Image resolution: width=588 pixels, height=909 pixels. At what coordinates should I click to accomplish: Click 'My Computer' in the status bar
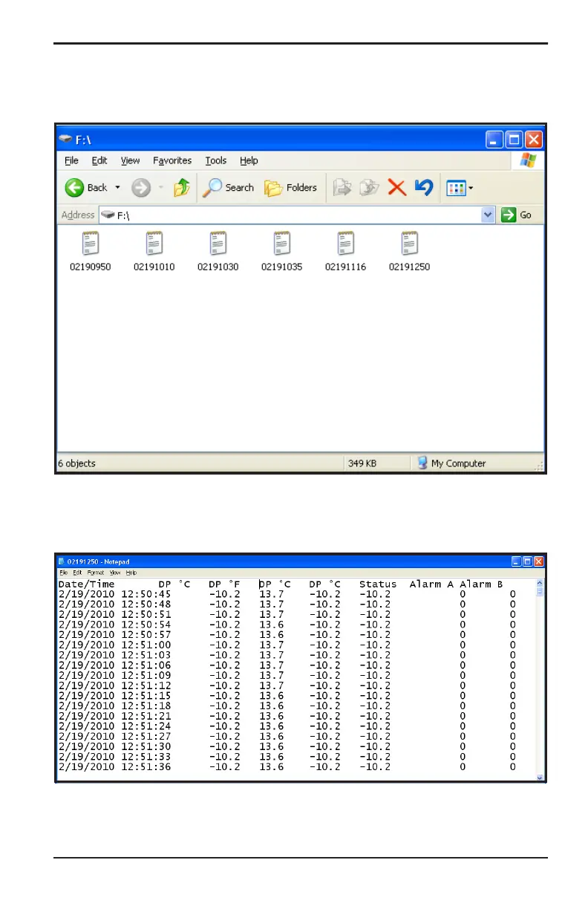[x=458, y=463]
